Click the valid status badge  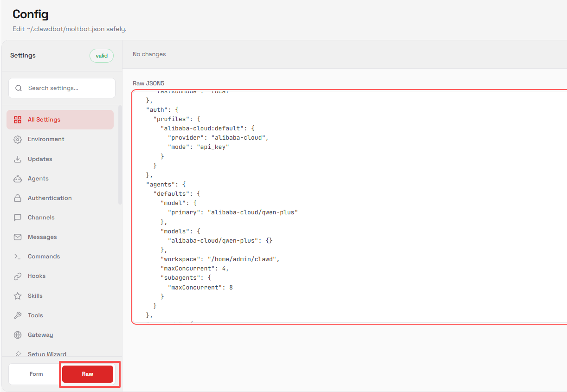pyautogui.click(x=102, y=56)
